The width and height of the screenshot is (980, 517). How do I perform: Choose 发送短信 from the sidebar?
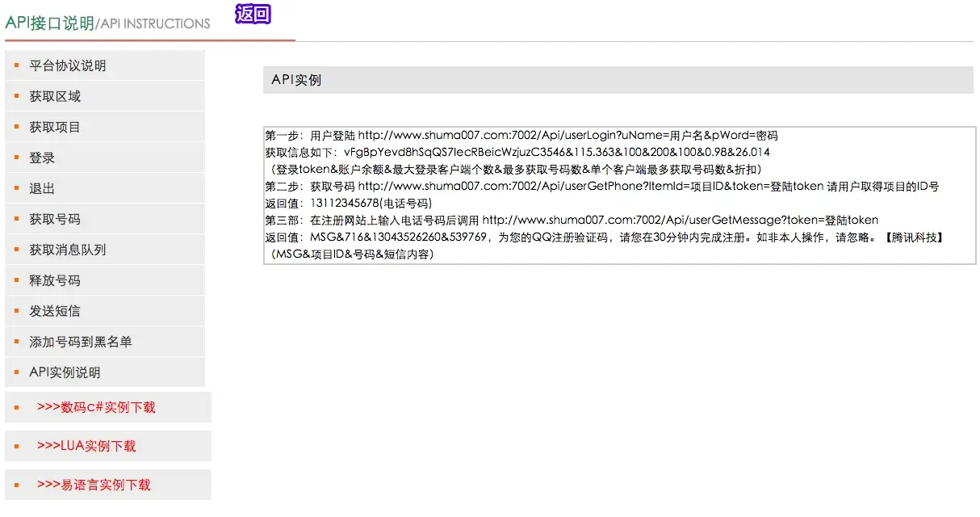(x=55, y=311)
